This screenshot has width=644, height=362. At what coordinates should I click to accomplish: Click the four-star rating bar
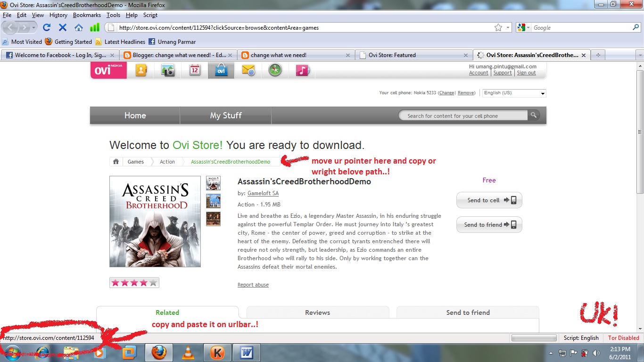click(x=134, y=283)
